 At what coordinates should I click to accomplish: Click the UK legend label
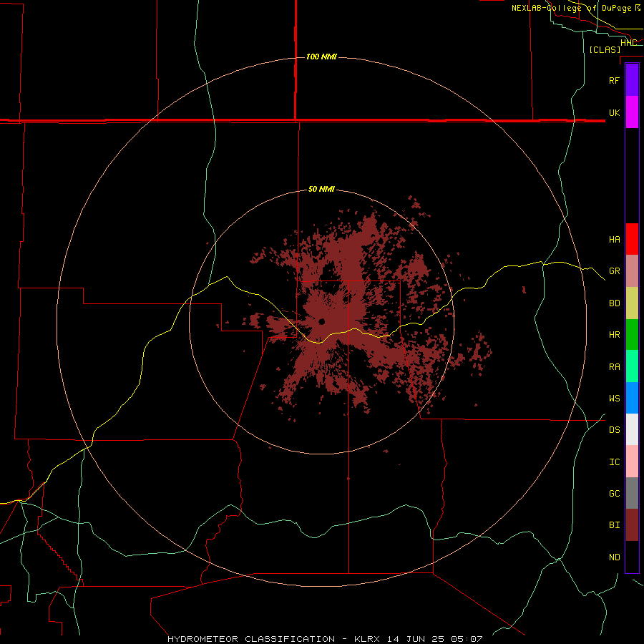pyautogui.click(x=614, y=112)
